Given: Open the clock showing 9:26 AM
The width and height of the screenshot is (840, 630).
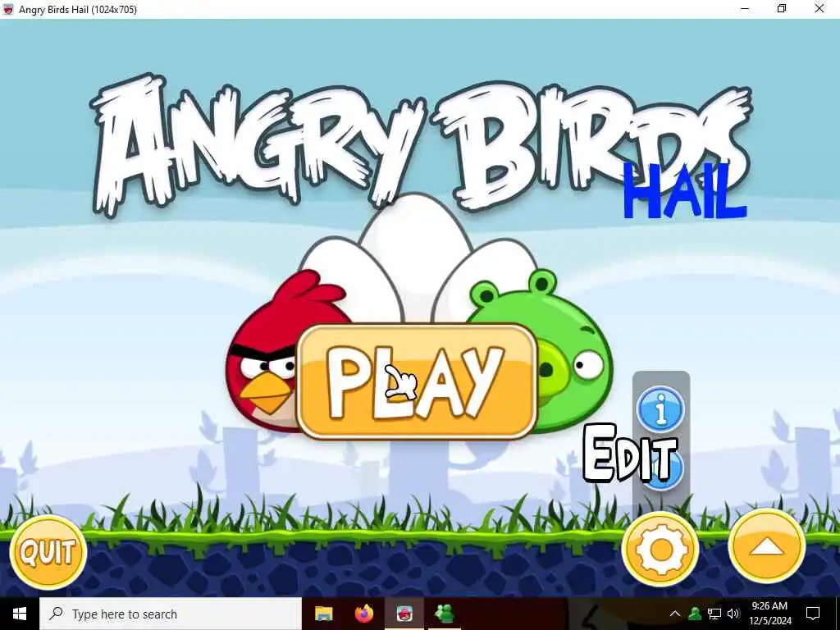Looking at the screenshot, I should [769, 614].
